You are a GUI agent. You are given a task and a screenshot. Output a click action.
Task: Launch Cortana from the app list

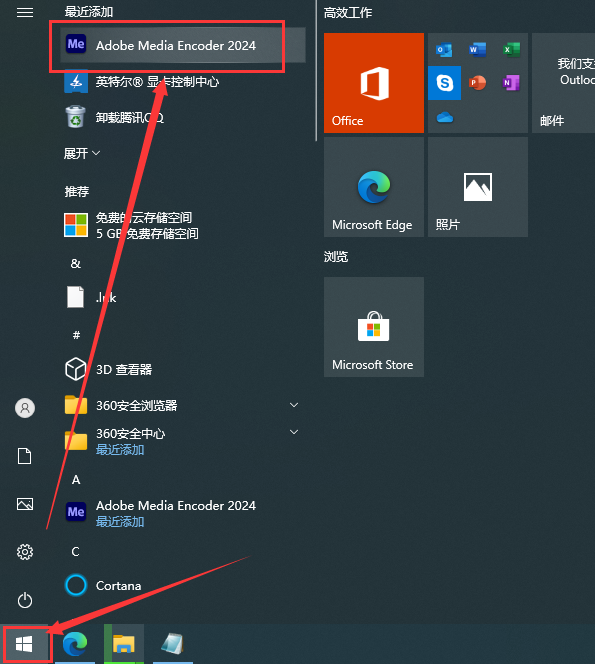183,585
